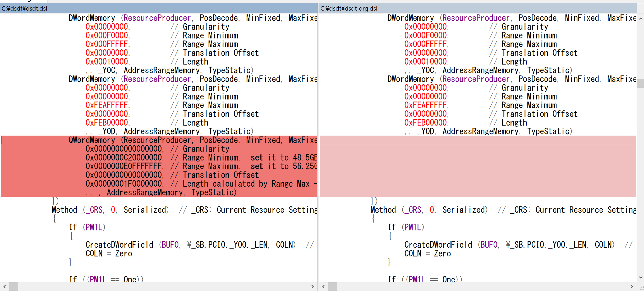Click COLN = Zero in right pane

coord(427,253)
